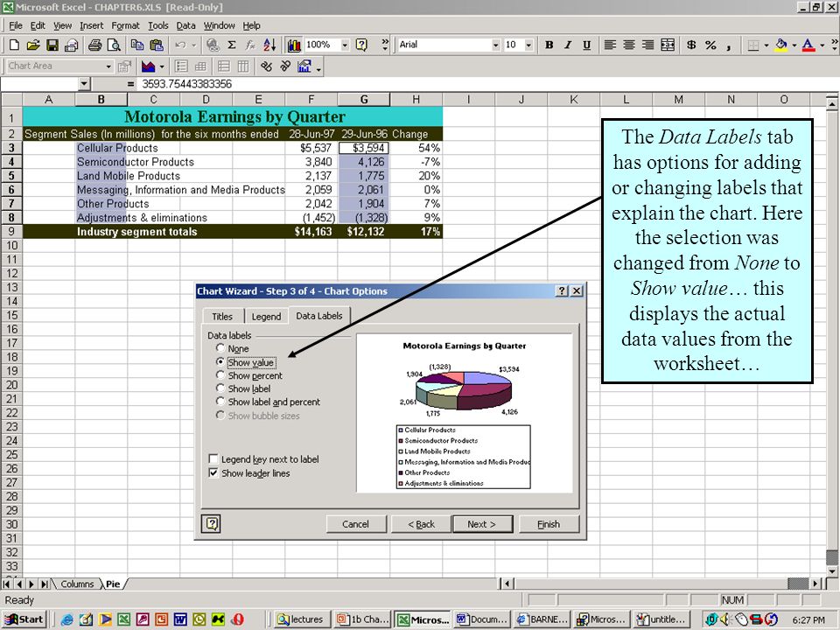Open the lectures taskbar button

point(300,619)
